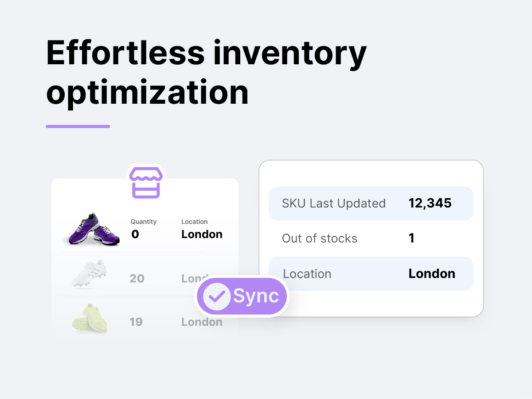The image size is (532, 399).
Task: Click the bold London value in summary
Action: (x=432, y=274)
